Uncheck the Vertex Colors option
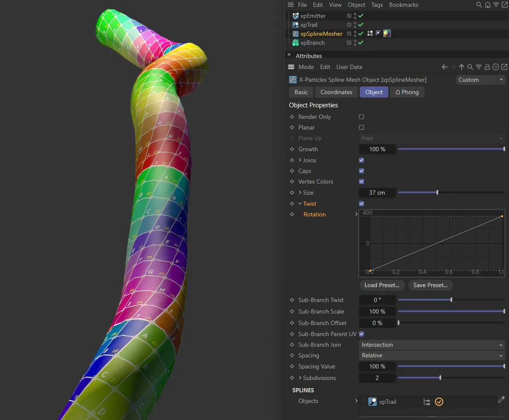The height and width of the screenshot is (420, 509). 362,181
